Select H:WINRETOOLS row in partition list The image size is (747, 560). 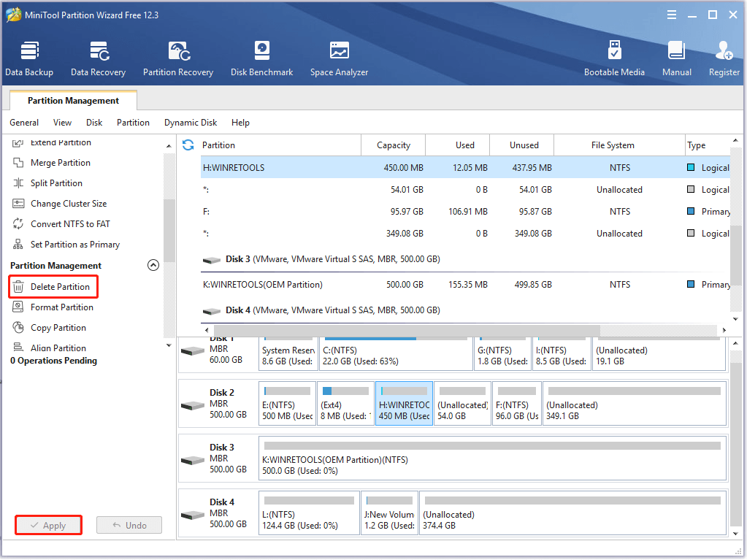click(x=465, y=168)
